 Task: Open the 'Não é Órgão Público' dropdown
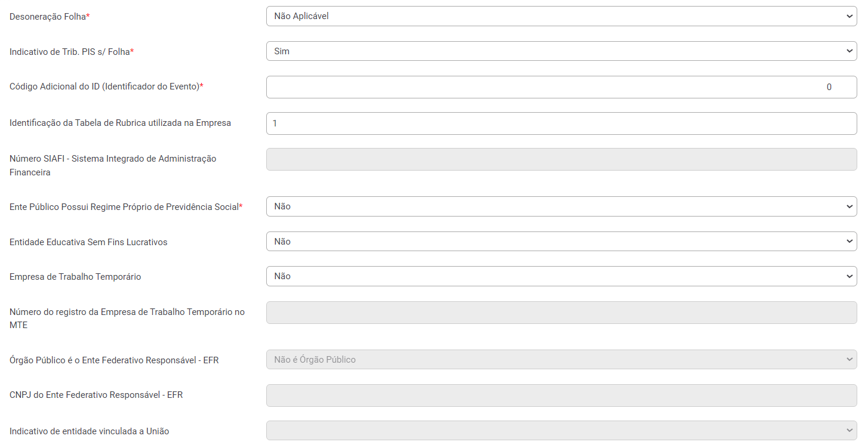(561, 360)
